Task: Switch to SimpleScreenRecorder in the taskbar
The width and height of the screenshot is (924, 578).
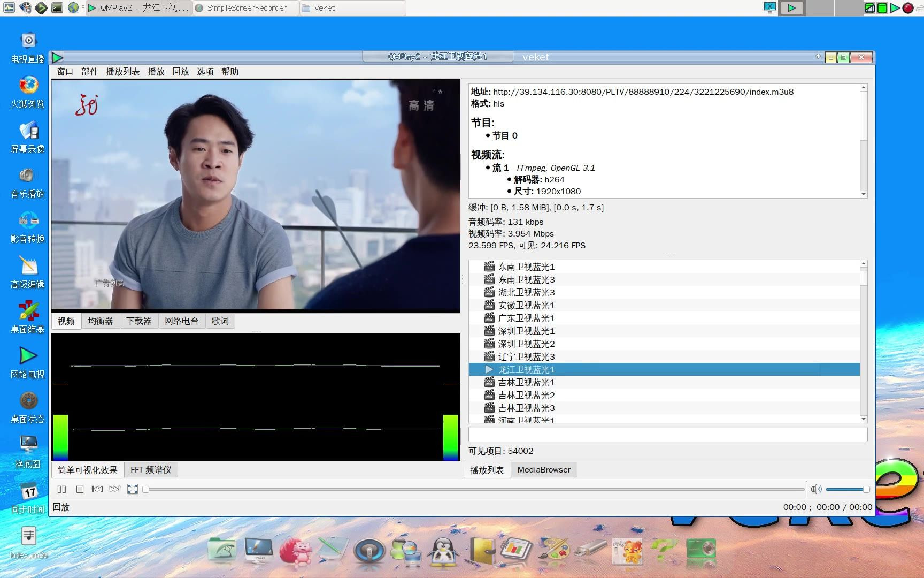Action: coord(246,8)
